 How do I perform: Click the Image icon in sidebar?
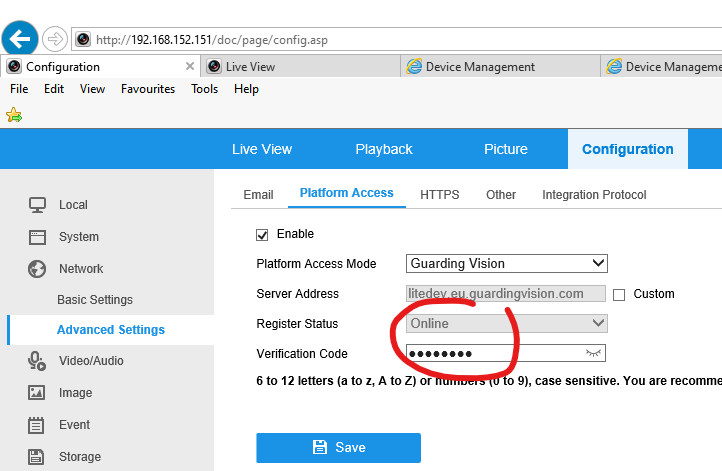click(37, 393)
